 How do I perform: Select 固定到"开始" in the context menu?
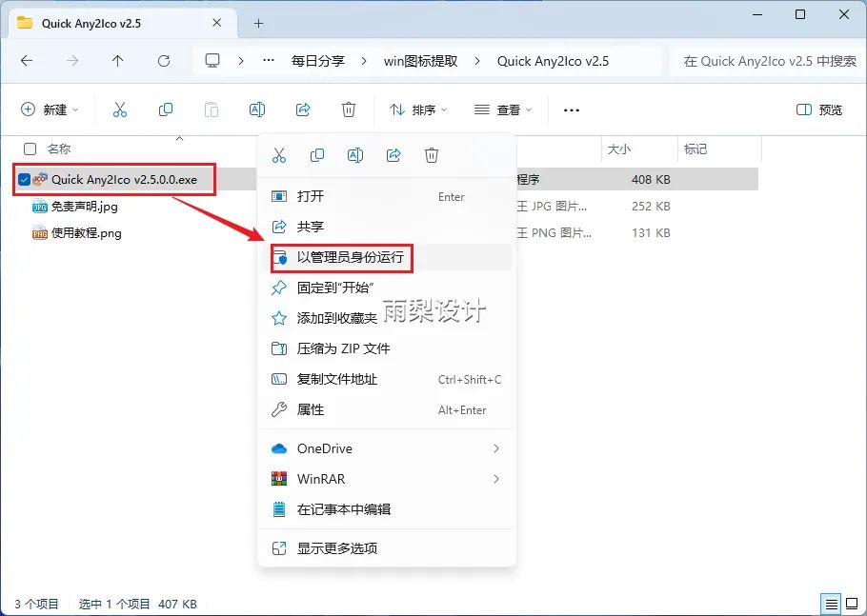tap(387, 288)
